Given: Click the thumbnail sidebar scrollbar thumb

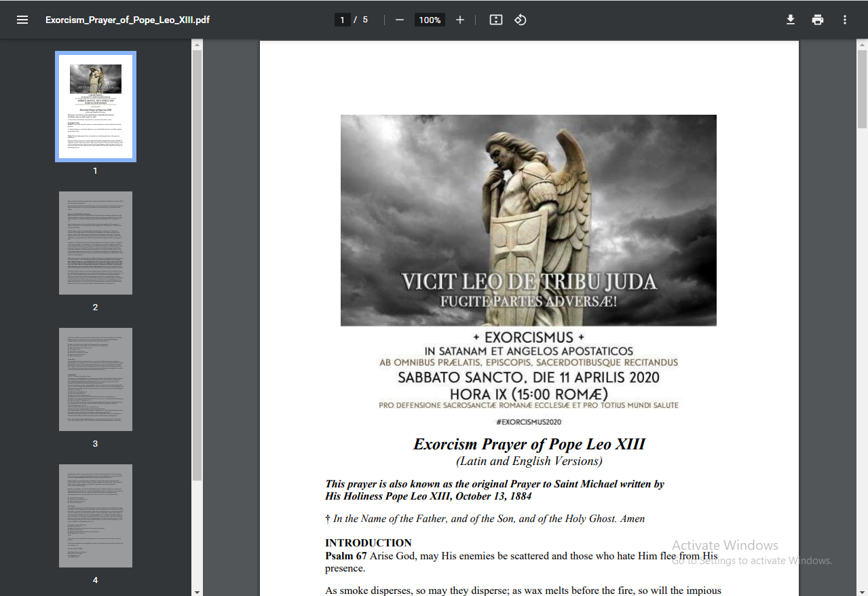Looking at the screenshot, I should click(x=197, y=265).
